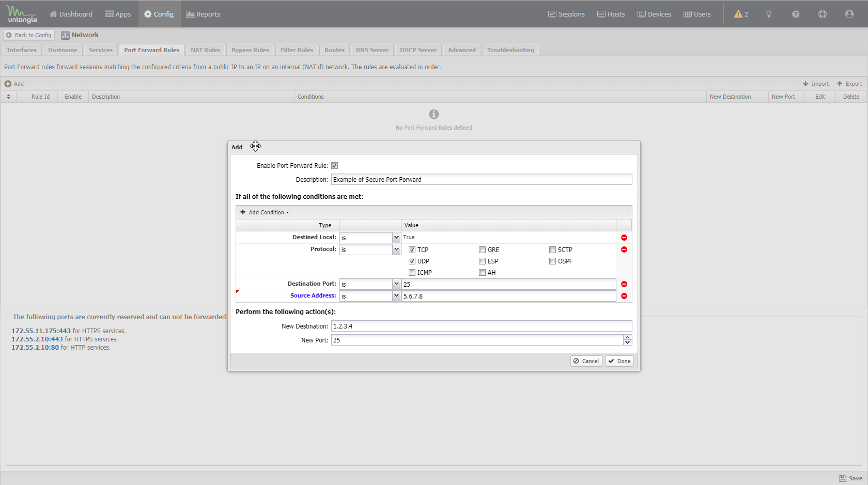
Task: Open the Users viewer
Action: coord(696,14)
